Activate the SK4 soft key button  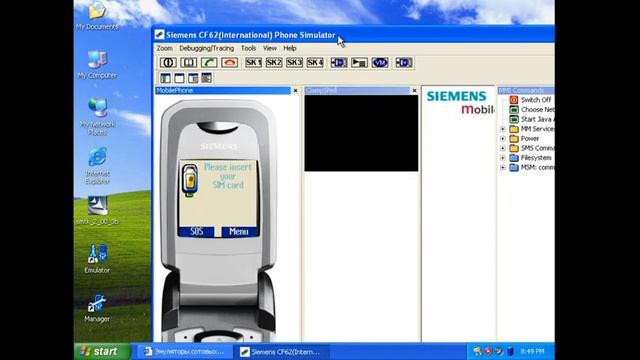[315, 62]
